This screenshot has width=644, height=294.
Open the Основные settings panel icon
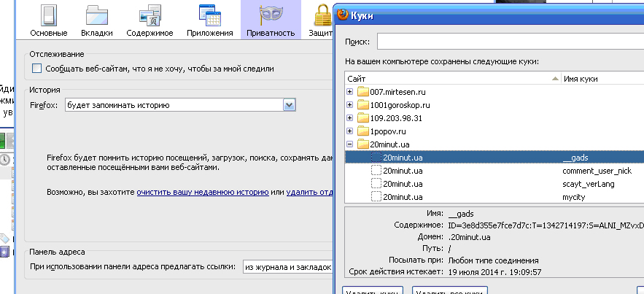click(50, 16)
